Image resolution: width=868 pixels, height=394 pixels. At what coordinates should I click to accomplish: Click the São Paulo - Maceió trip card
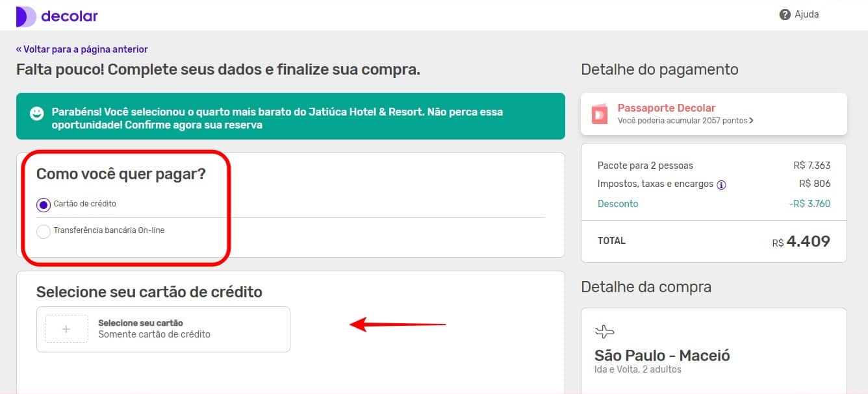coord(714,351)
